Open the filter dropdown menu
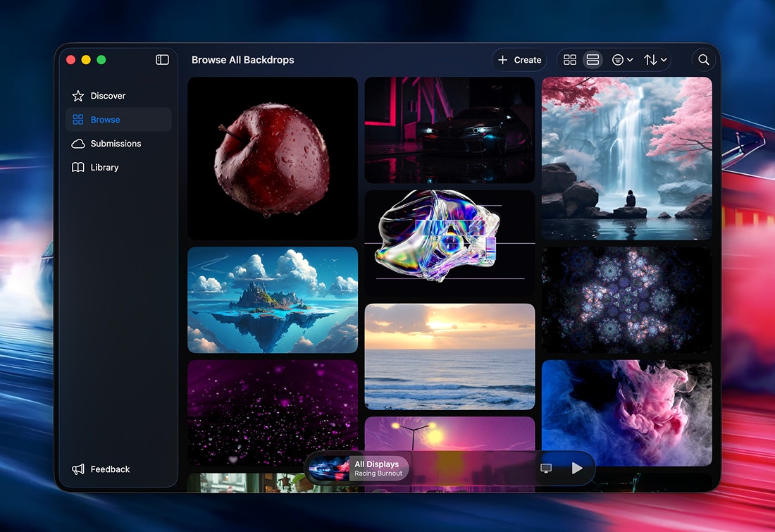Screen dimensions: 775x532 [622, 60]
